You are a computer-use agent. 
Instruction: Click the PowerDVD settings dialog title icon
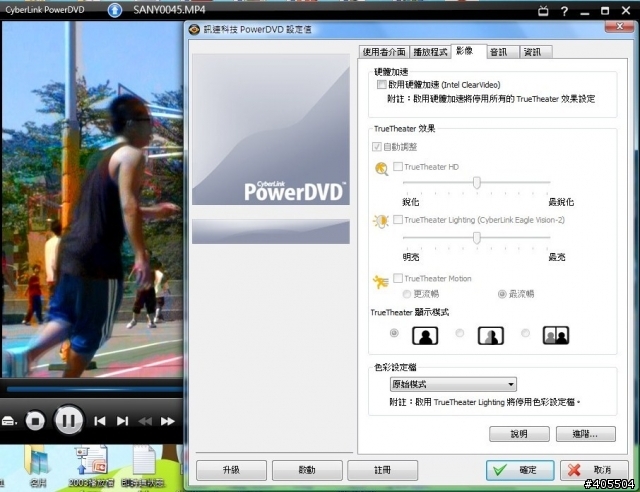point(194,29)
